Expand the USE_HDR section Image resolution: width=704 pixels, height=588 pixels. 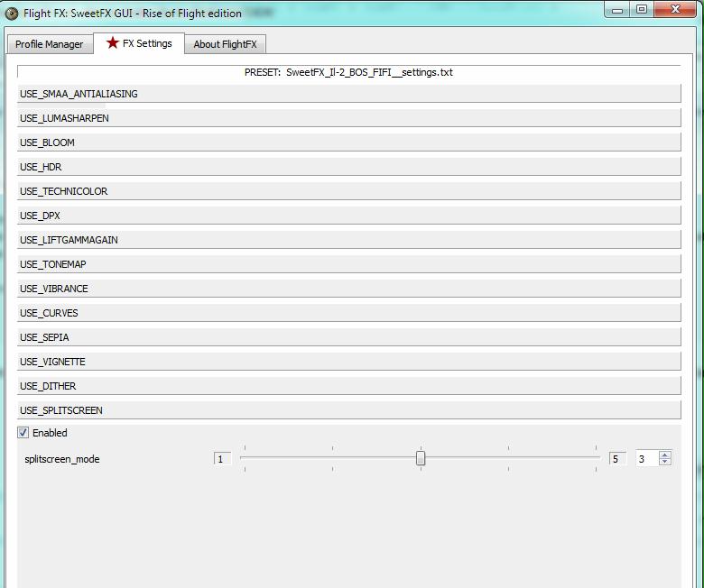[x=349, y=167]
